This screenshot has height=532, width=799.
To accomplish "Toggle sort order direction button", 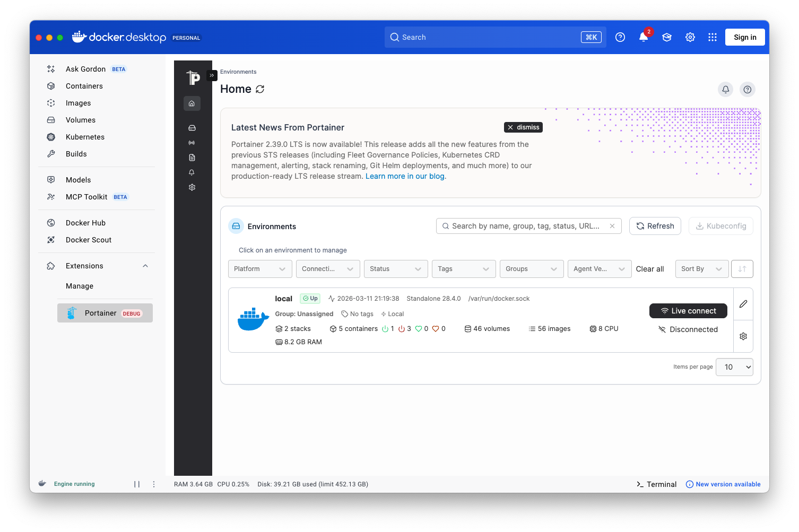I will pyautogui.click(x=742, y=269).
